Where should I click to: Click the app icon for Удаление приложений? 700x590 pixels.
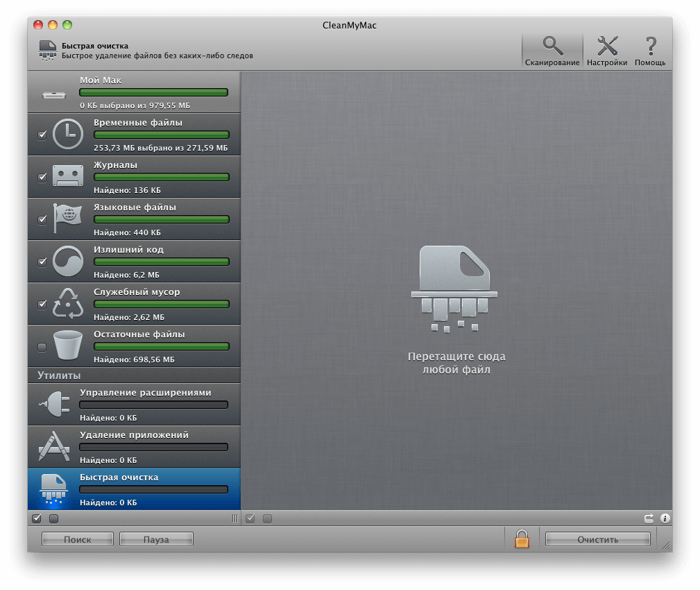point(54,446)
